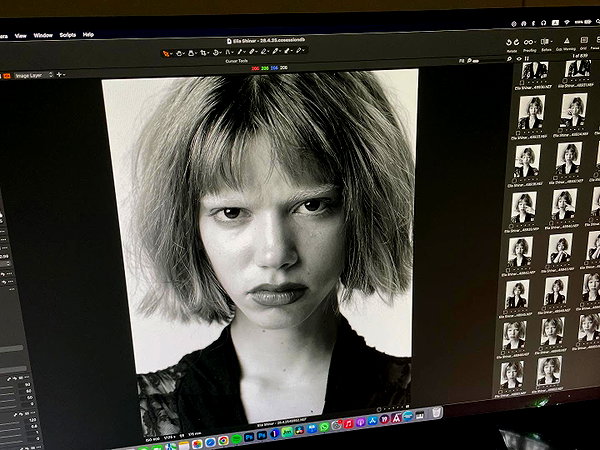Click the Fit zoom label
Image resolution: width=600 pixels, height=450 pixels.
point(461,61)
